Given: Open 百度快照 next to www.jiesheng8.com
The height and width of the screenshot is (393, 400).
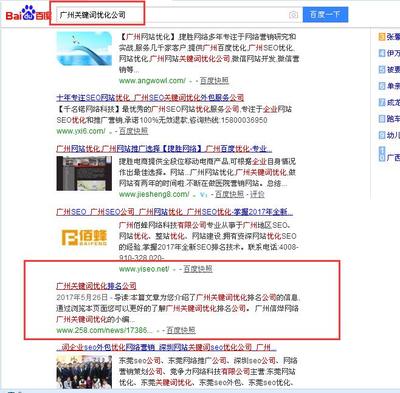Looking at the screenshot, I should 229,194.
